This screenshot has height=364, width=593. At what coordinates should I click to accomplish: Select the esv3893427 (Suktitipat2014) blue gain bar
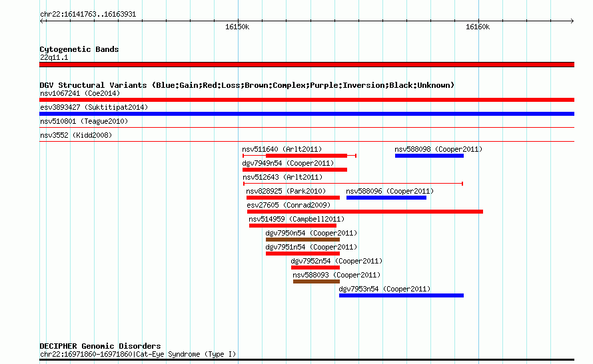(306, 114)
